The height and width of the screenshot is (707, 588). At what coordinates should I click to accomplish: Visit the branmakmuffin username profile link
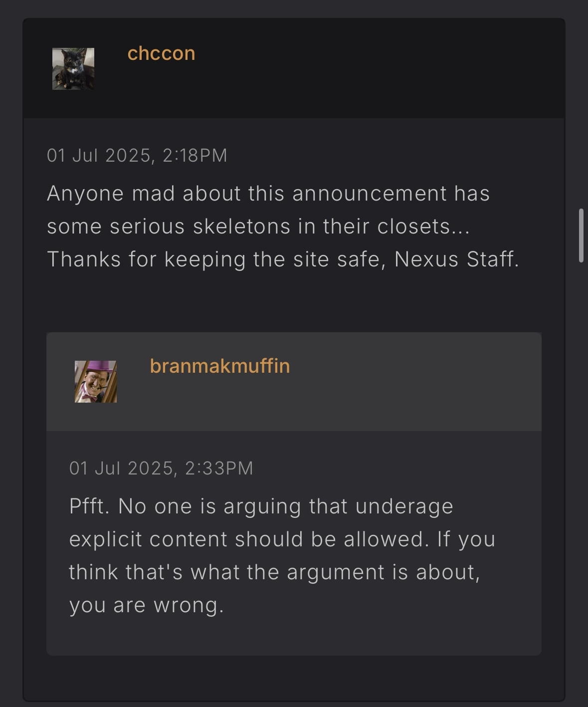coord(219,366)
